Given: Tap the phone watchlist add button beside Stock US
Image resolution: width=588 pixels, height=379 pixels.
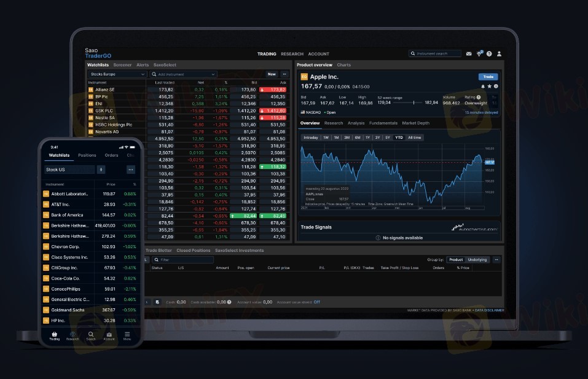Looking at the screenshot, I should click(101, 170).
